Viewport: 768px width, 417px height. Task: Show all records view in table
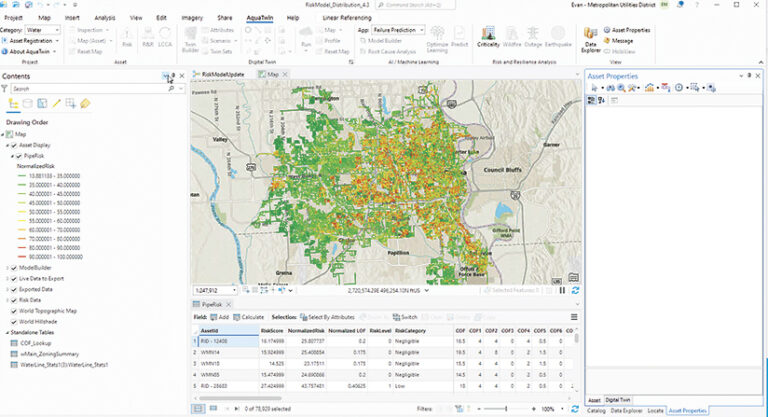coord(198,408)
